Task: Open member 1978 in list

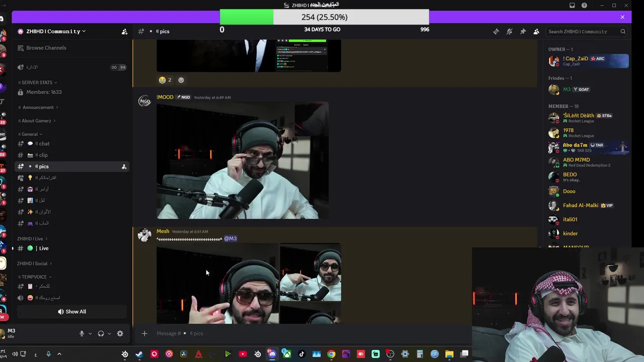Action: tap(588, 133)
